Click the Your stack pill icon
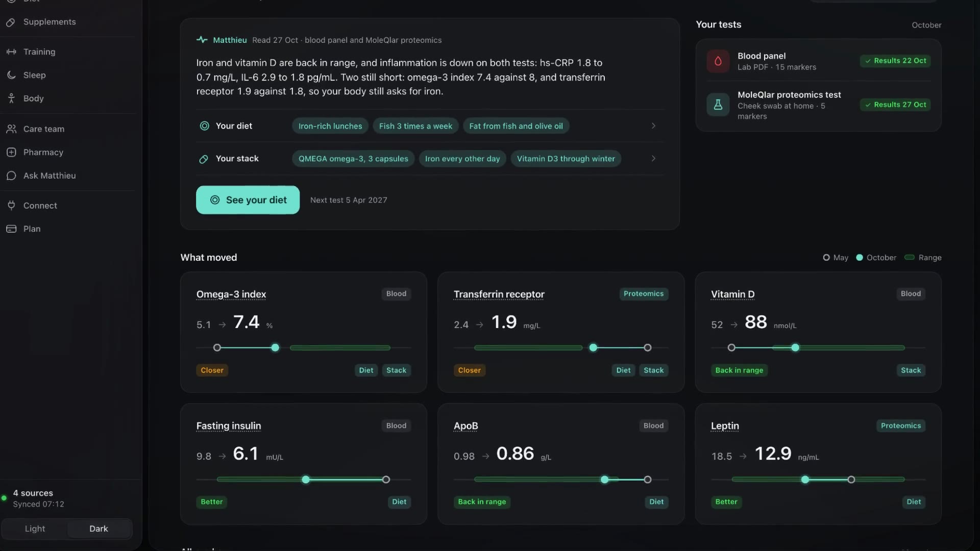 point(204,159)
